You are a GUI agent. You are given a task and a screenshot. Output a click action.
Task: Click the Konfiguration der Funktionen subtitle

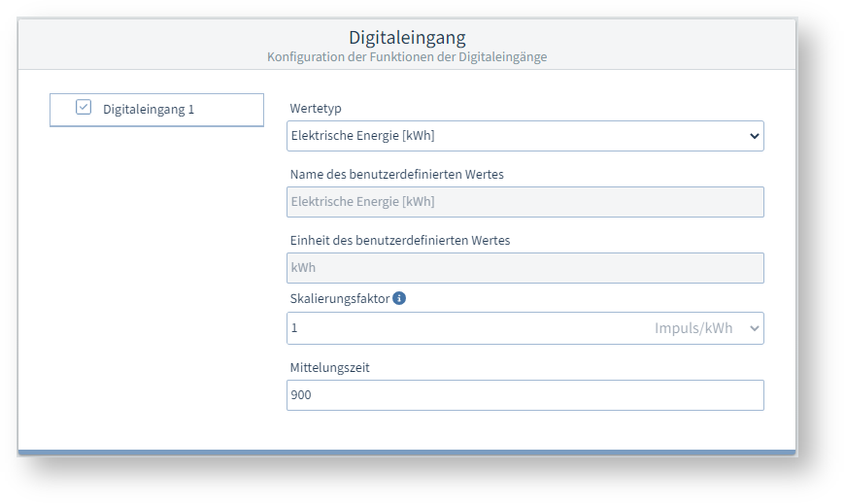pos(407,57)
